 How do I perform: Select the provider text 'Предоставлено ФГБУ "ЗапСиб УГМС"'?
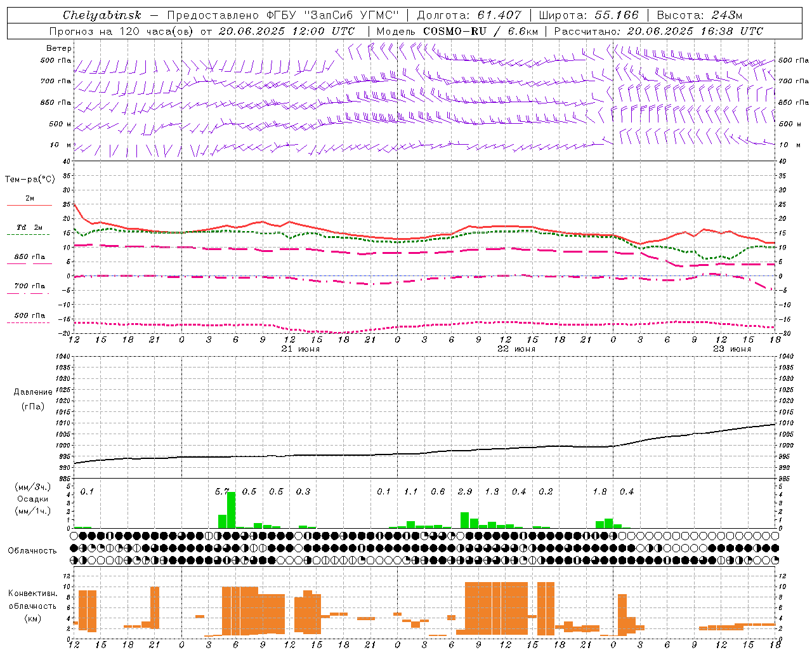tap(283, 15)
